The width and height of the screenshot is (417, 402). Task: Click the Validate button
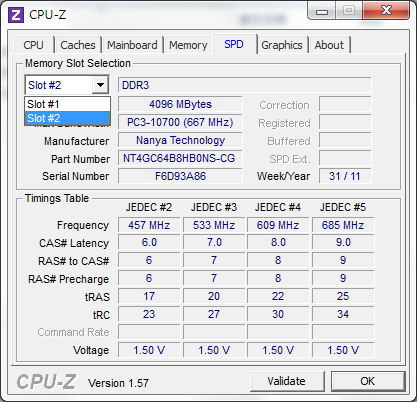(x=287, y=381)
